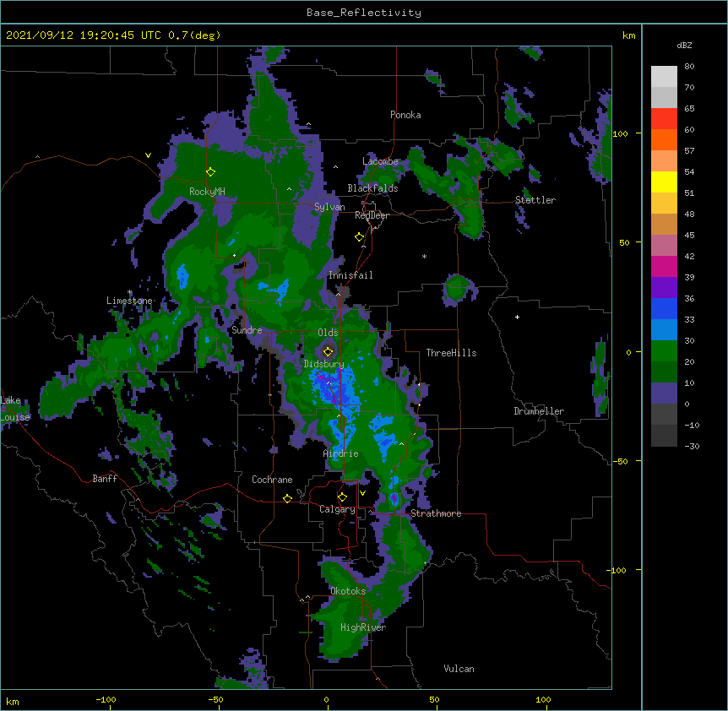The width and height of the screenshot is (728, 711).
Task: Click the Lake Louise label at left edge
Action: (15, 409)
